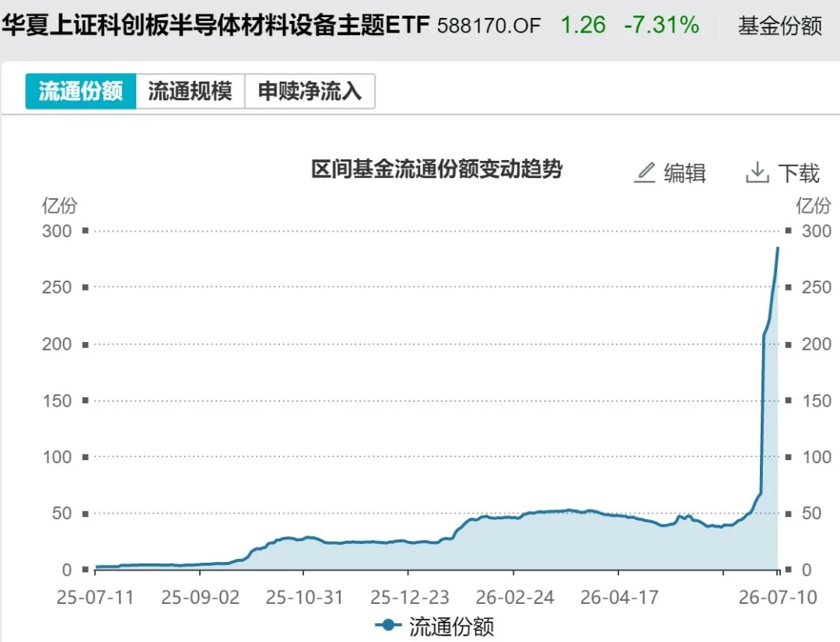
Task: Click the 编辑 text button
Action: click(685, 173)
